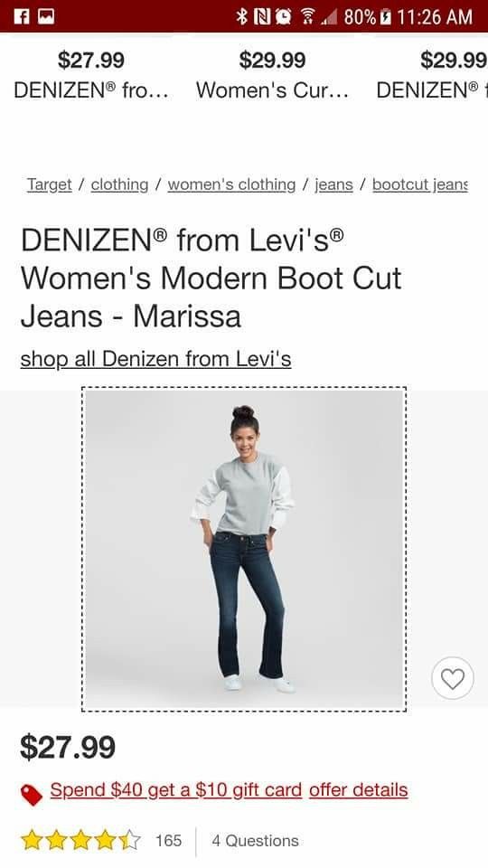The image size is (488, 868).
Task: Tap the heart favorite icon
Action: (x=452, y=678)
